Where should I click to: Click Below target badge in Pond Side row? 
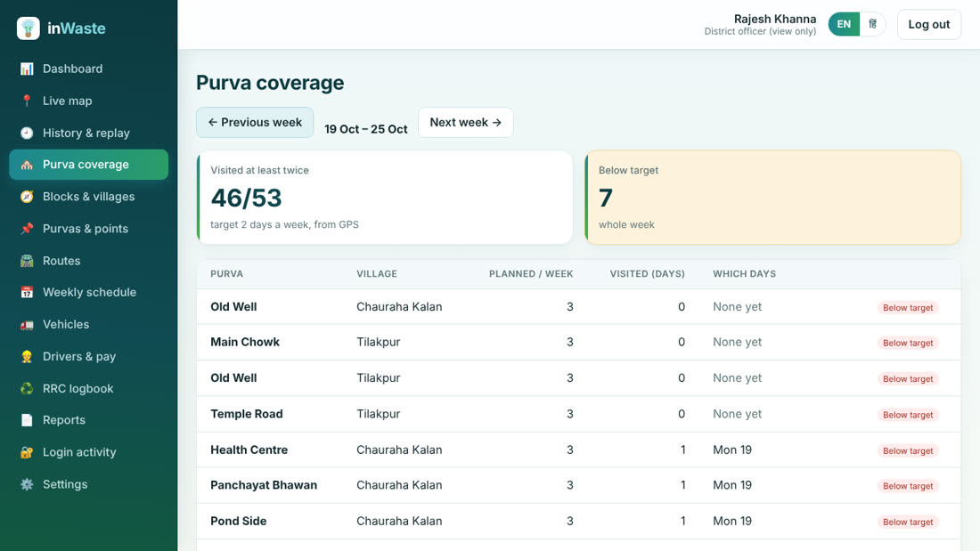tap(908, 522)
